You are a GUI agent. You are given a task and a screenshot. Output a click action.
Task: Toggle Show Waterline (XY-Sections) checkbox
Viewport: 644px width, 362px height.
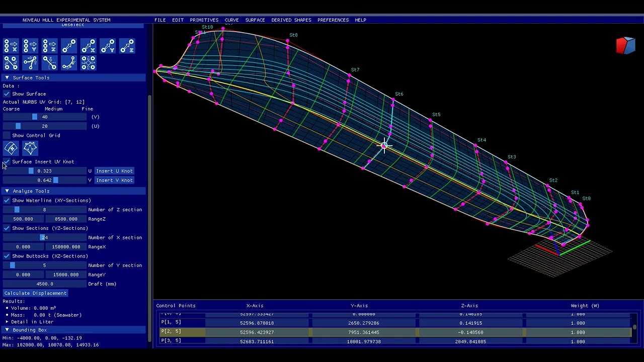point(7,201)
